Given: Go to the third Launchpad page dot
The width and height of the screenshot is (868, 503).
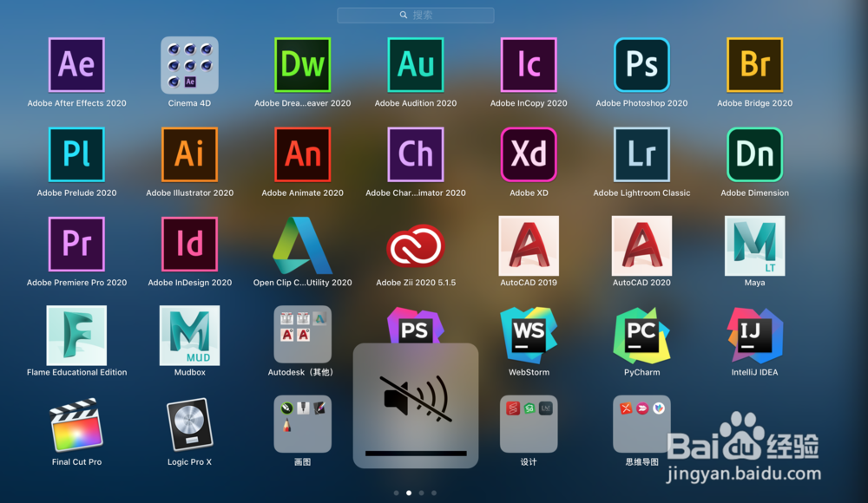Looking at the screenshot, I should pos(421,493).
